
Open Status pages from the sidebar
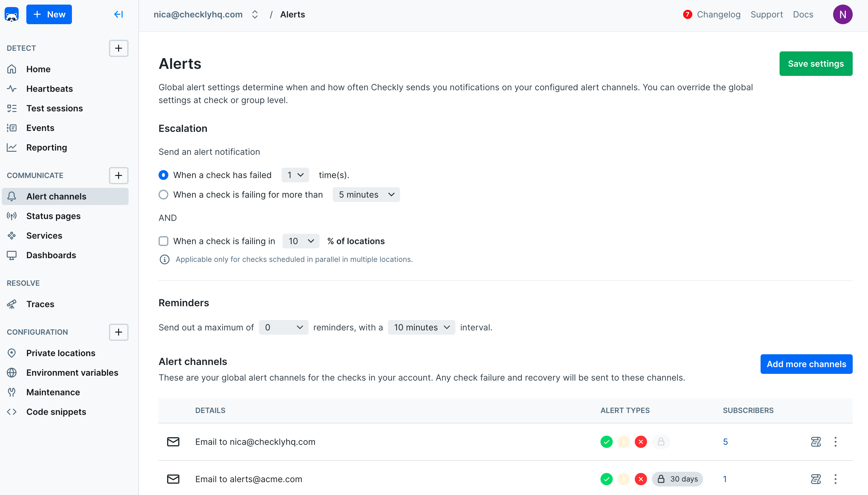[53, 216]
